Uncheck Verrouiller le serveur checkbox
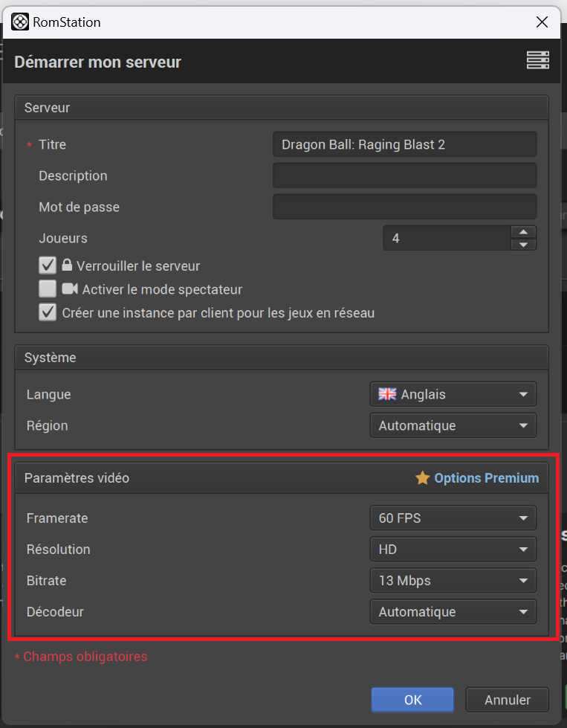 pos(48,265)
